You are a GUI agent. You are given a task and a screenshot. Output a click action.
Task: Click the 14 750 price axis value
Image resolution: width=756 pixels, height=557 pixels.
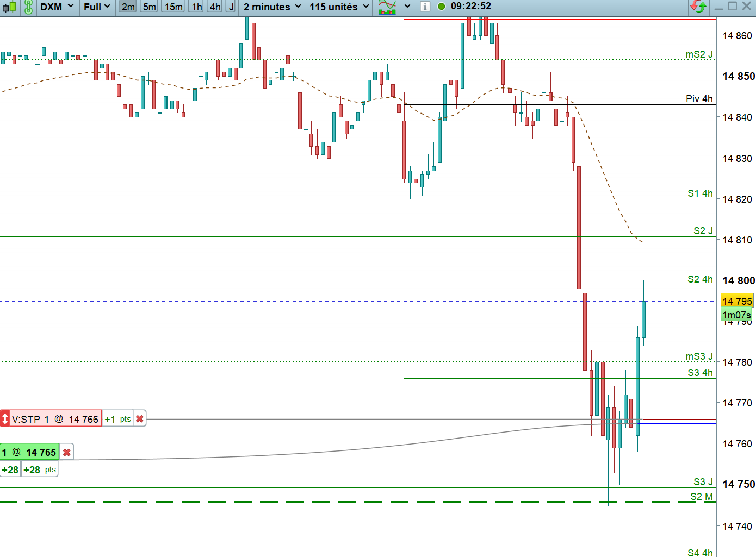coord(739,484)
